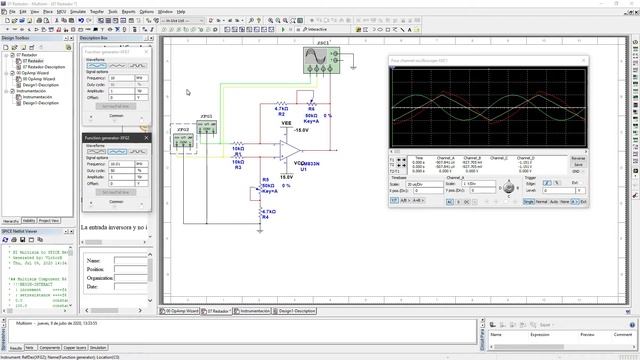Open XFG2 frequency unit dropdown
This screenshot has height=360, width=640.
pos(142,164)
